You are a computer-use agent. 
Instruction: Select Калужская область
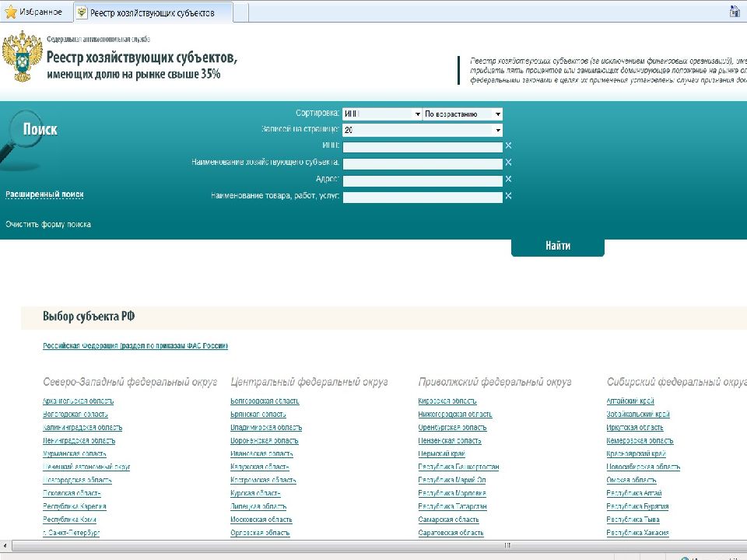(260, 467)
